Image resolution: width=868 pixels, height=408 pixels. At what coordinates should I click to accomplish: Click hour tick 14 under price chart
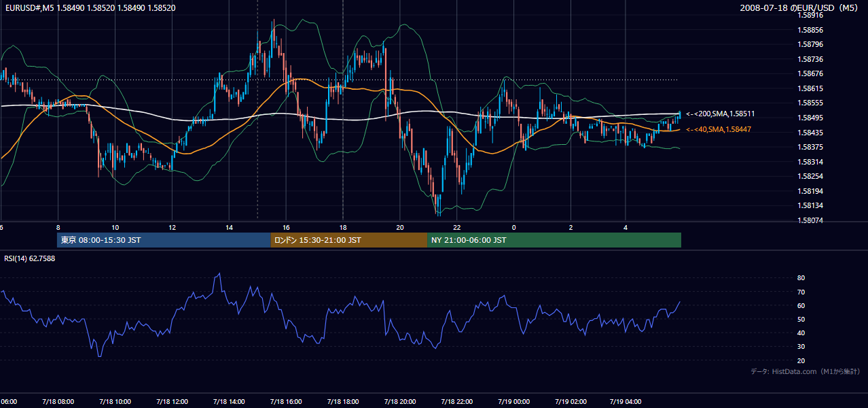point(230,227)
